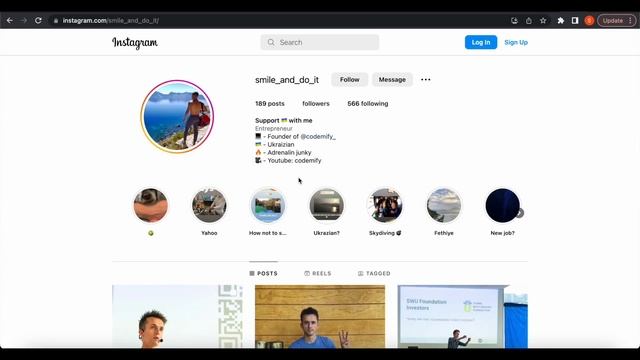Open the post with the QR code
The height and width of the screenshot is (360, 640).
click(x=177, y=316)
